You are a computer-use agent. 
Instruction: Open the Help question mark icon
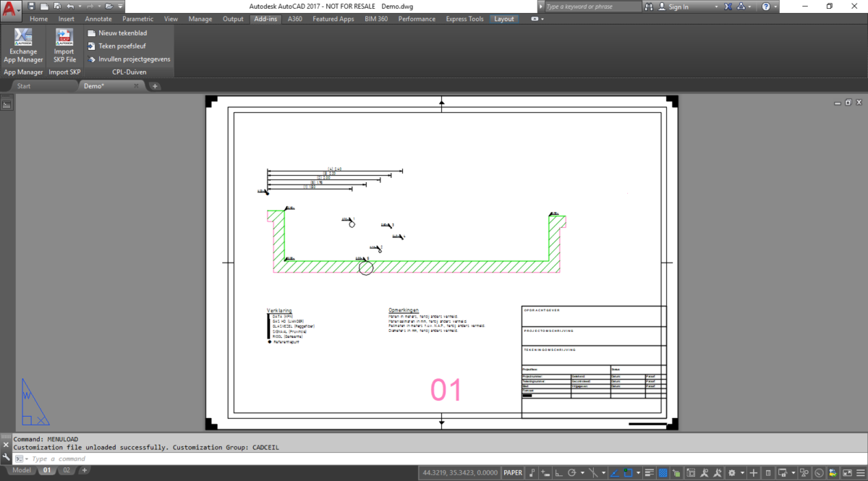point(766,7)
